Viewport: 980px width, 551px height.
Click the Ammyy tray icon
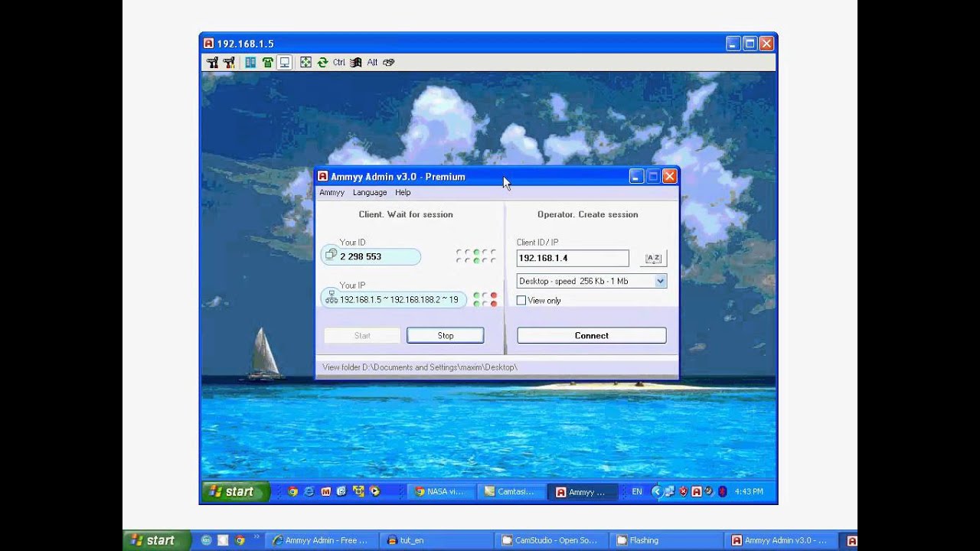(x=697, y=492)
